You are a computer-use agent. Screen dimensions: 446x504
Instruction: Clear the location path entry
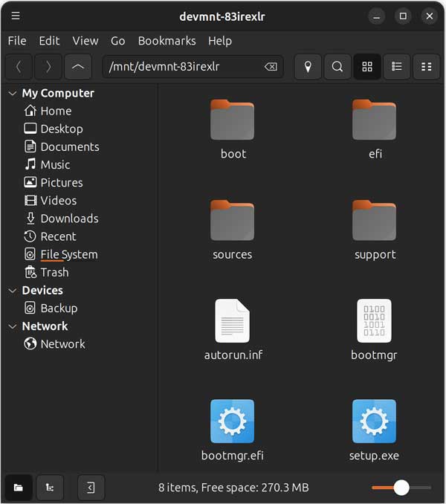pos(271,67)
